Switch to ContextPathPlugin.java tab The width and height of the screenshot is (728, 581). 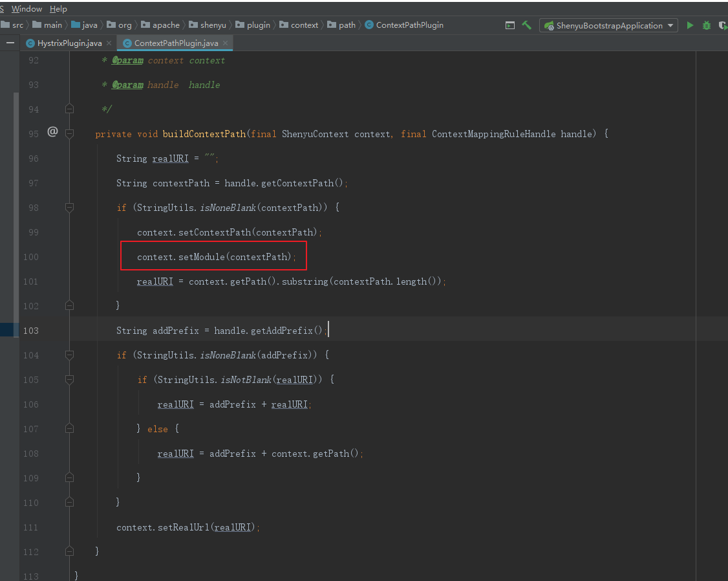tap(176, 43)
